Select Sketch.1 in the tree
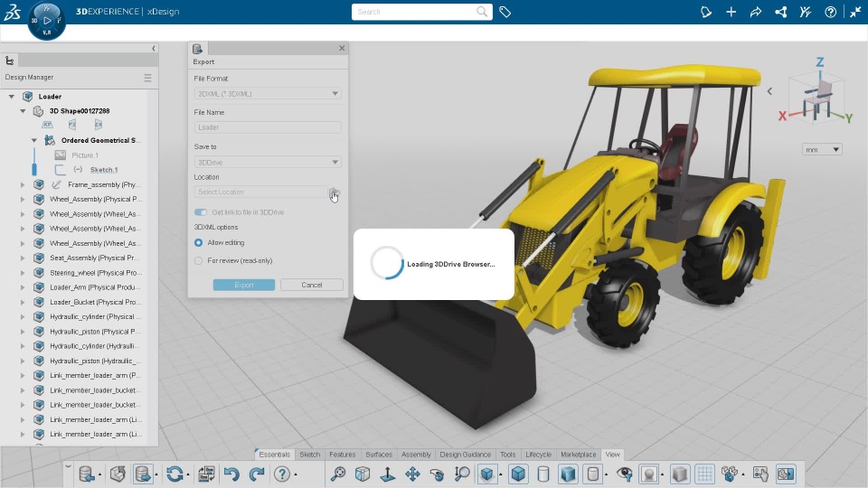The width and height of the screenshot is (868, 488). click(x=103, y=170)
